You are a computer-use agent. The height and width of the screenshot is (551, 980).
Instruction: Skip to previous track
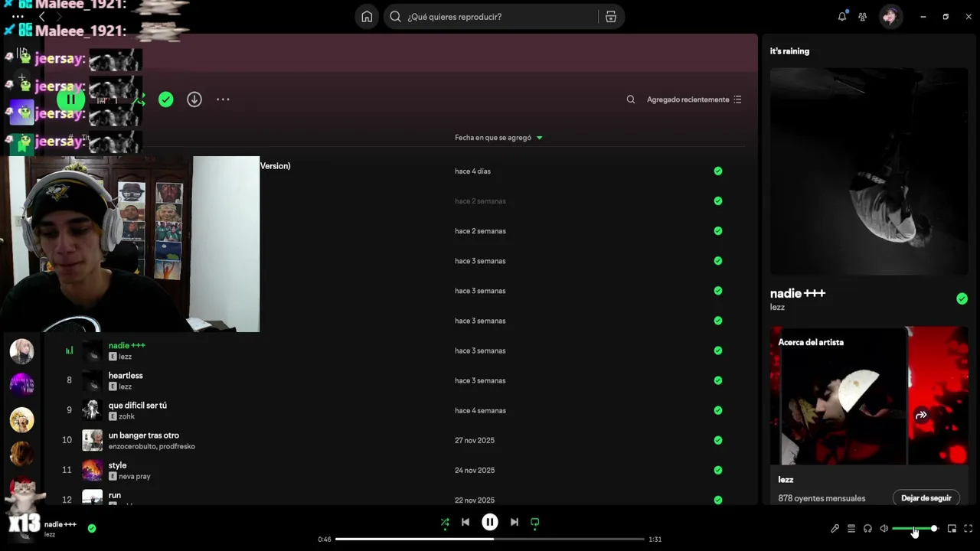tap(465, 523)
